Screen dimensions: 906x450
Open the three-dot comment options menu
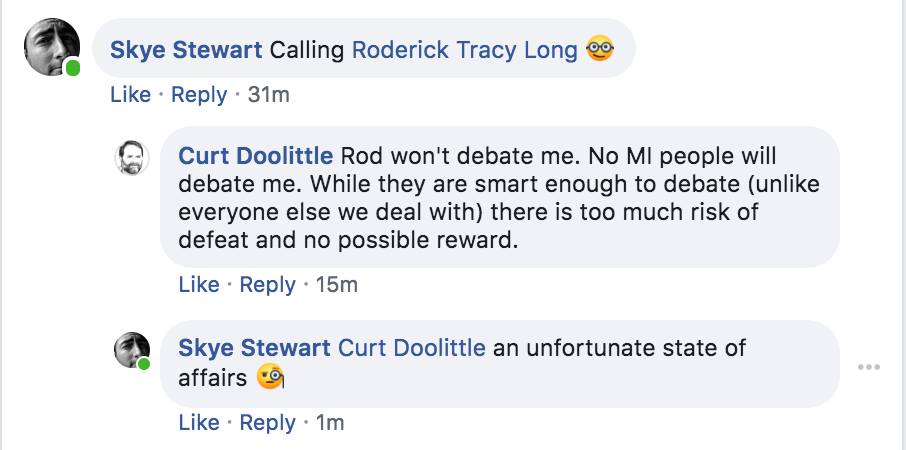pos(869,367)
